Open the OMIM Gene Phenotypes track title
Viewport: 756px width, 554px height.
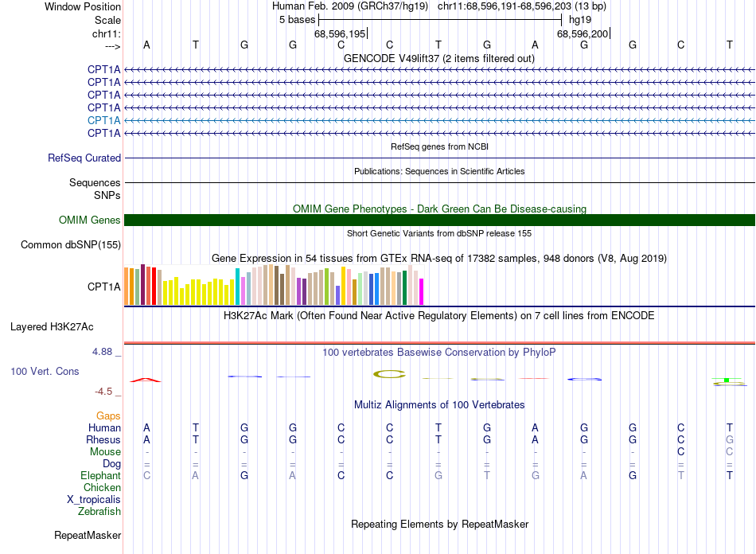pyautogui.click(x=439, y=209)
